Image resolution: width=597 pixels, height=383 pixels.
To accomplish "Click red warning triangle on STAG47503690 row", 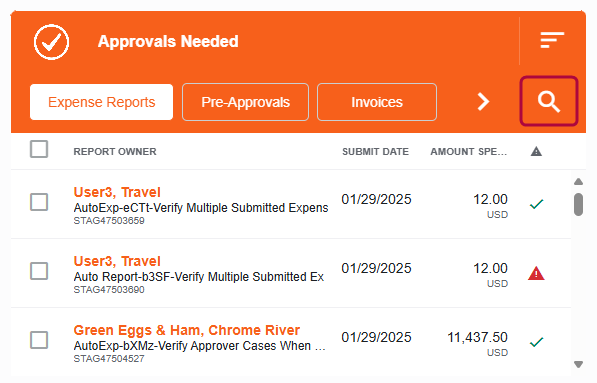I will (x=536, y=273).
